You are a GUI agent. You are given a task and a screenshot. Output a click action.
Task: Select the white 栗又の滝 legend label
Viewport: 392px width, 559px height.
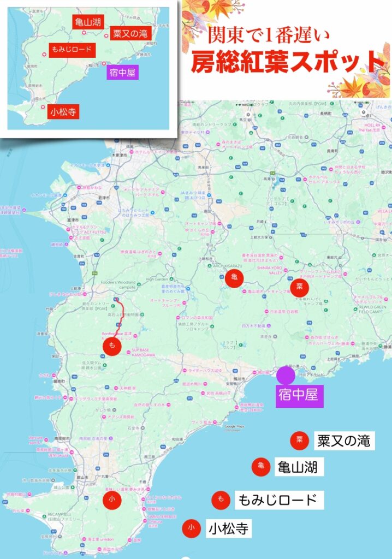[x=344, y=441]
